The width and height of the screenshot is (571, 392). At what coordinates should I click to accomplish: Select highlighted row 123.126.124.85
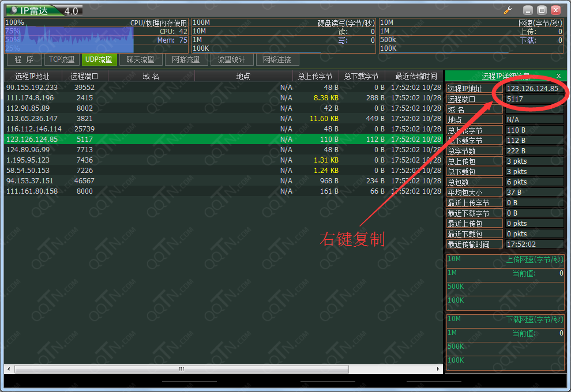point(223,139)
